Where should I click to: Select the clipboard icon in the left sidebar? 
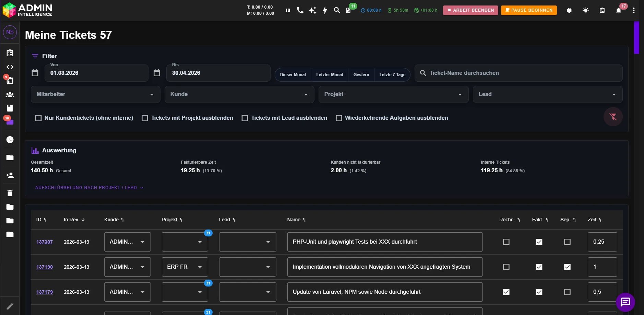pos(10,53)
